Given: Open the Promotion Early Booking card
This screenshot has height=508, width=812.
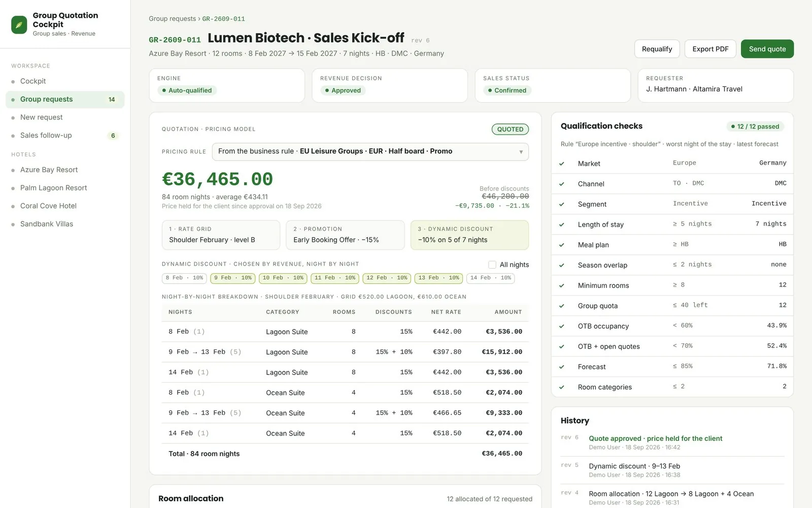Looking at the screenshot, I should (x=345, y=235).
